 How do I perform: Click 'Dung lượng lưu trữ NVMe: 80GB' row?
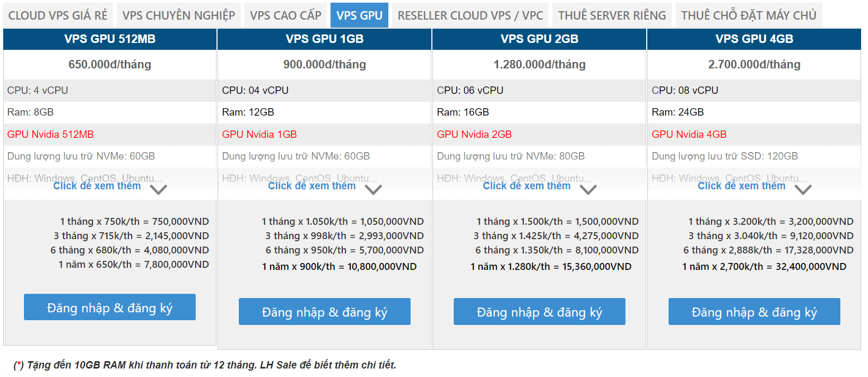click(x=540, y=156)
